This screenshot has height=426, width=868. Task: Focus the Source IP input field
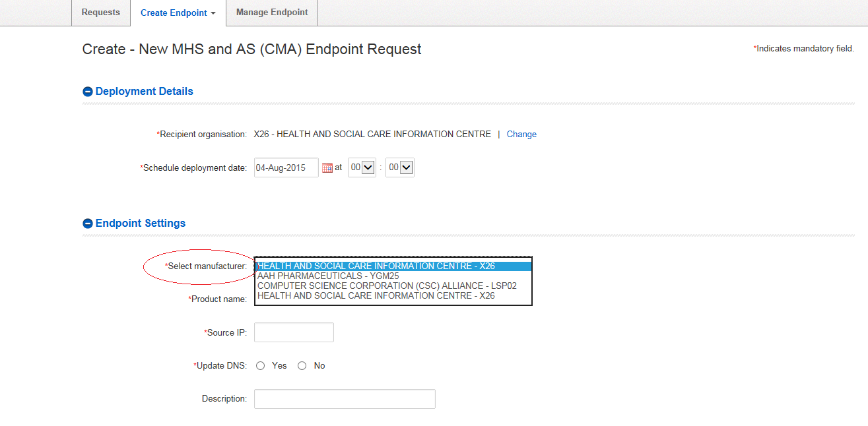(x=294, y=332)
